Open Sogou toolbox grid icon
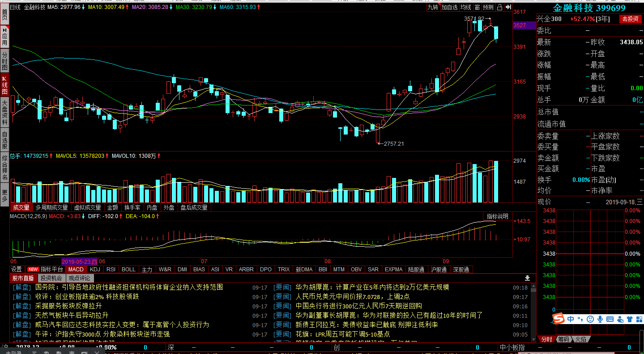 pyautogui.click(x=639, y=319)
